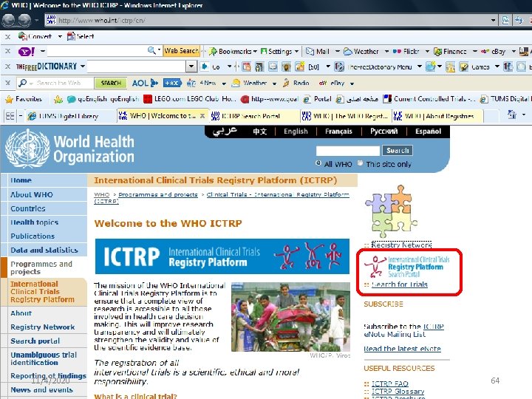The image size is (532, 399).
Task: Expand the Bookmarks dropdown arrow
Action: tap(255, 52)
